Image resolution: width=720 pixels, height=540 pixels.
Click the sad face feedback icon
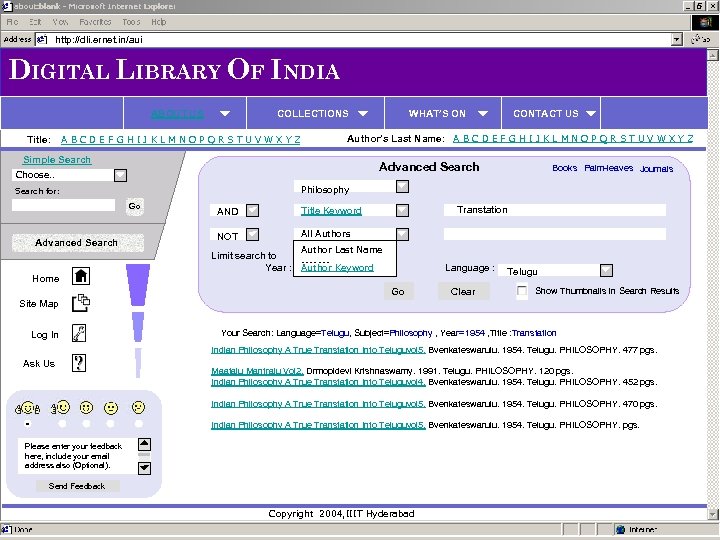(138, 407)
